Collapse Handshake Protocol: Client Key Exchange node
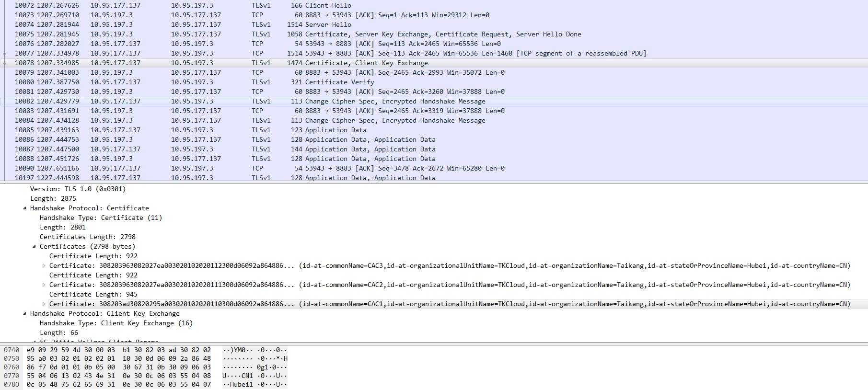The image size is (868, 390). [25, 313]
